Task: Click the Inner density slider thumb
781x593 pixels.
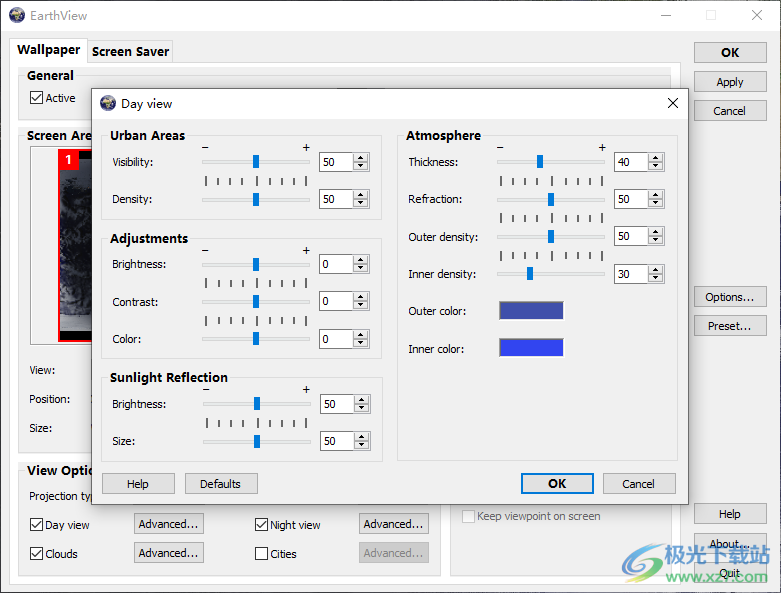Action: tap(530, 273)
